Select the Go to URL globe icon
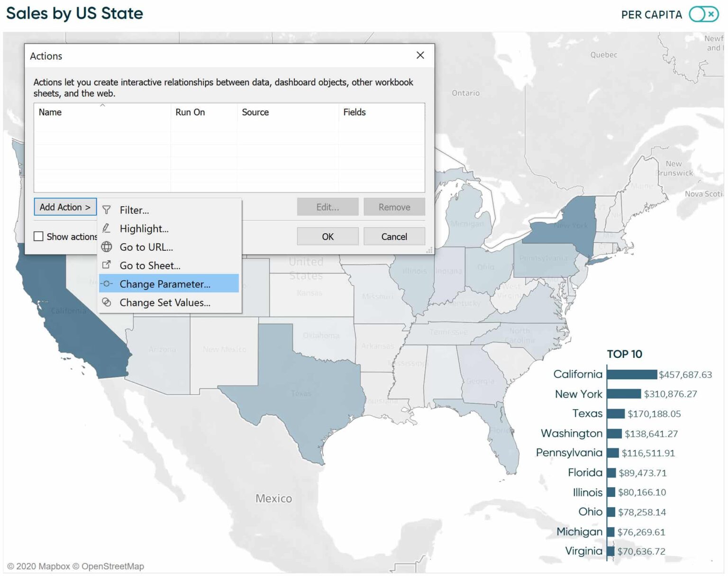Screen dimensions: 728x576 106,247
